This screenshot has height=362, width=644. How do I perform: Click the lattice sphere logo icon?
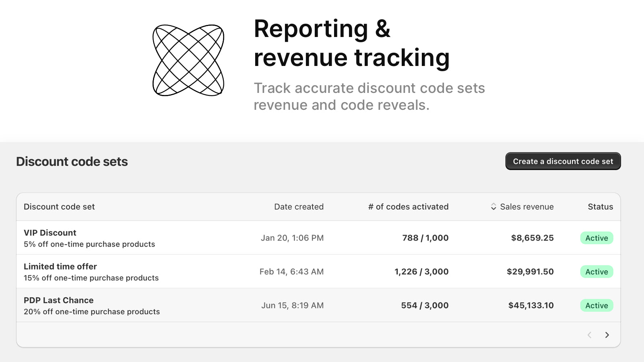188,60
